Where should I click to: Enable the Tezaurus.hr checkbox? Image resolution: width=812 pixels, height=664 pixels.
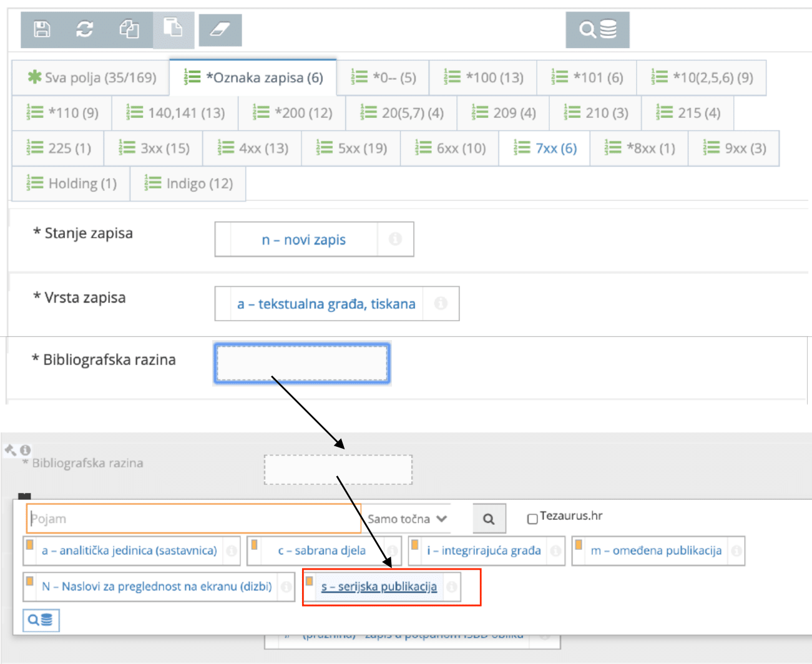(532, 517)
